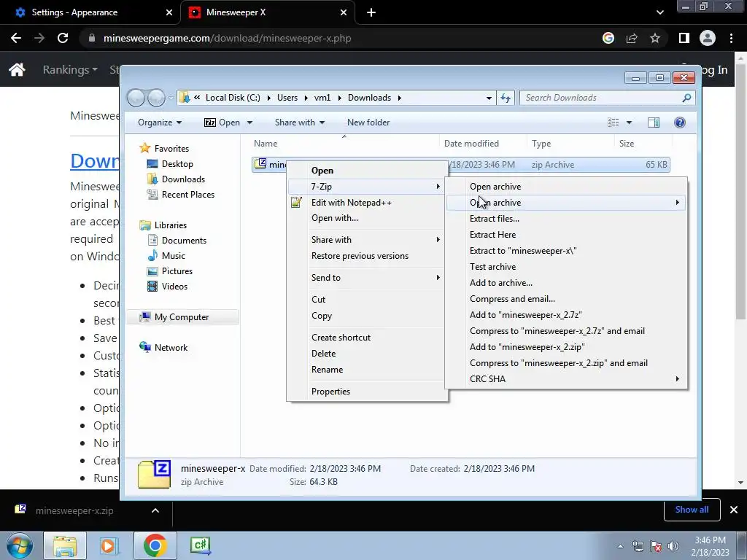
Task: Expand the address bar history dropdown
Action: tap(489, 98)
